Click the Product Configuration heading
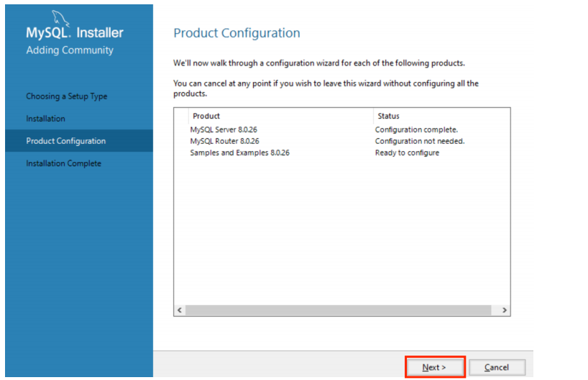 (x=236, y=33)
